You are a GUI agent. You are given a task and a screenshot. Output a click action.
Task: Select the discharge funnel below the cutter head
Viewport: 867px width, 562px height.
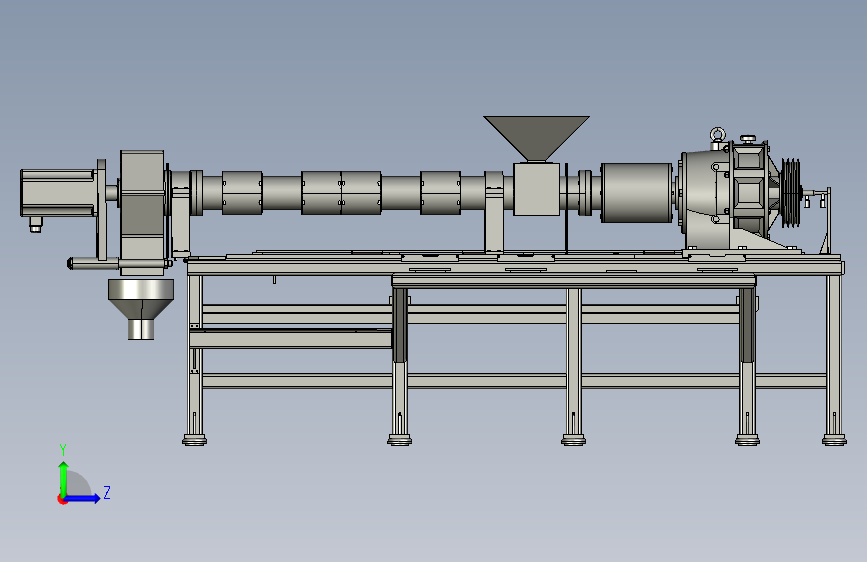point(141,309)
